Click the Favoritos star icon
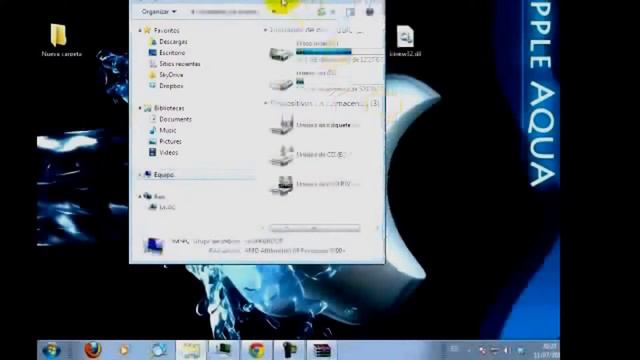 tap(147, 30)
